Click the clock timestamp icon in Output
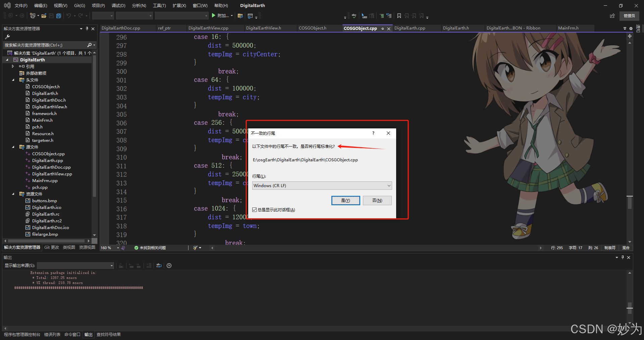The image size is (644, 340). 169,266
